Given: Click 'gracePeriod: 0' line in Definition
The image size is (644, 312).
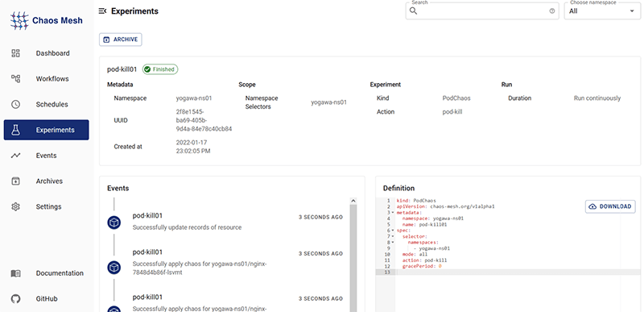Looking at the screenshot, I should [422, 266].
